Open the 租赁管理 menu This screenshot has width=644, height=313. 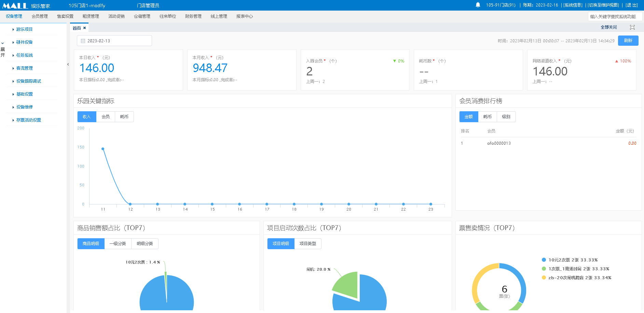coord(91,16)
